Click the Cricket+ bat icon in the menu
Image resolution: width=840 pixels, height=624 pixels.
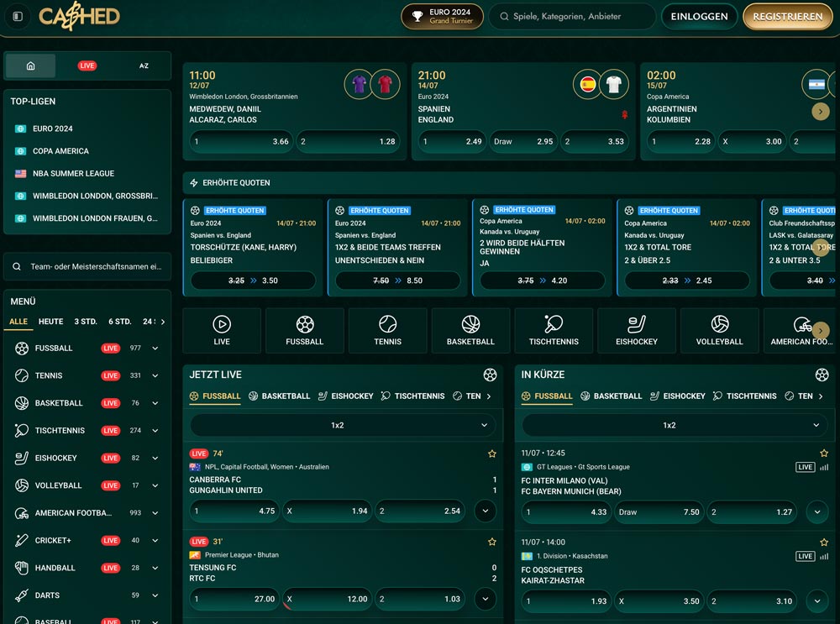pos(22,541)
